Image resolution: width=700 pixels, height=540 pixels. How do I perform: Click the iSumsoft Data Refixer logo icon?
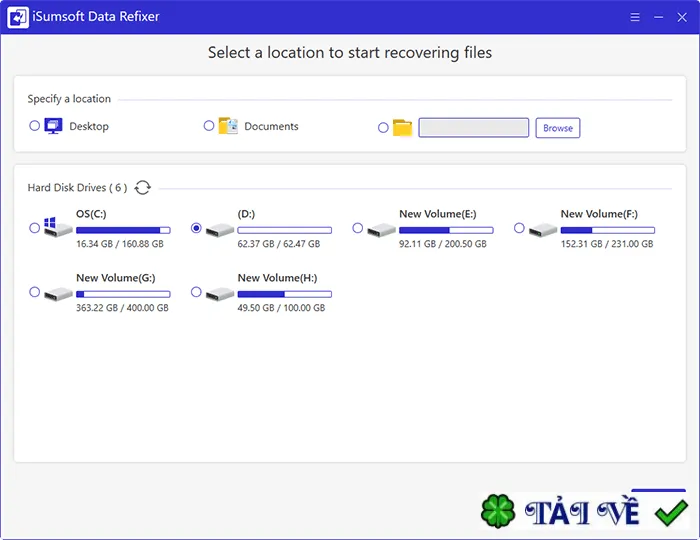[x=18, y=17]
